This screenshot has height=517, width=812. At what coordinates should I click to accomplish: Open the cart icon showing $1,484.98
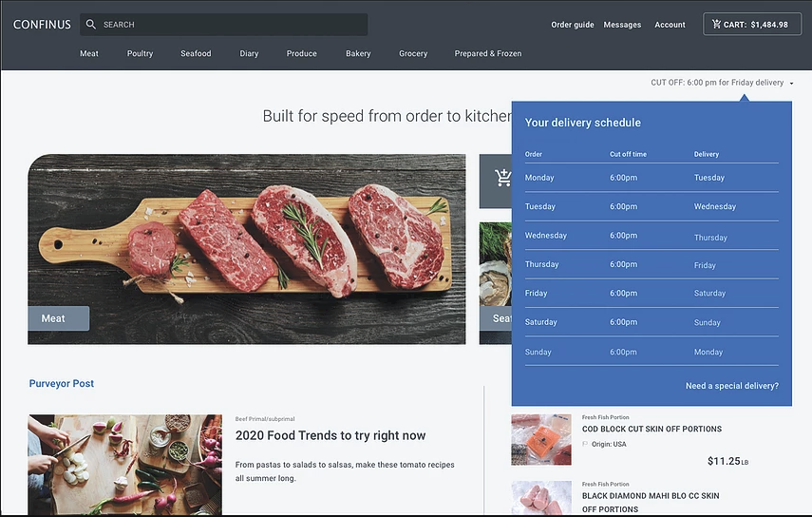(x=716, y=24)
